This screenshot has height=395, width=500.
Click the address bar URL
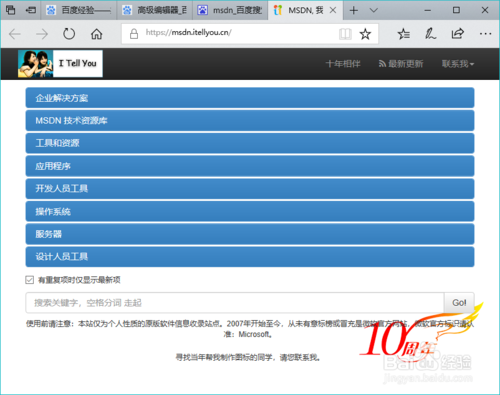[x=189, y=32]
